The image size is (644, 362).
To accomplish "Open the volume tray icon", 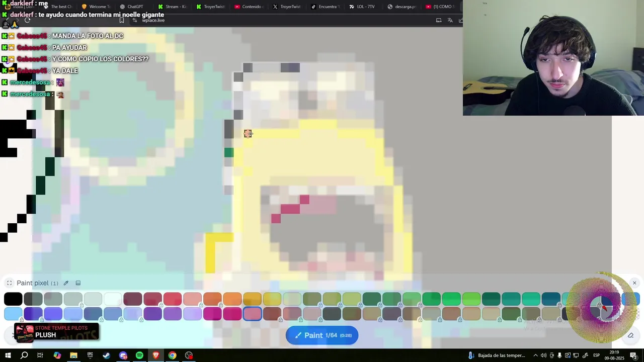I will point(543,355).
